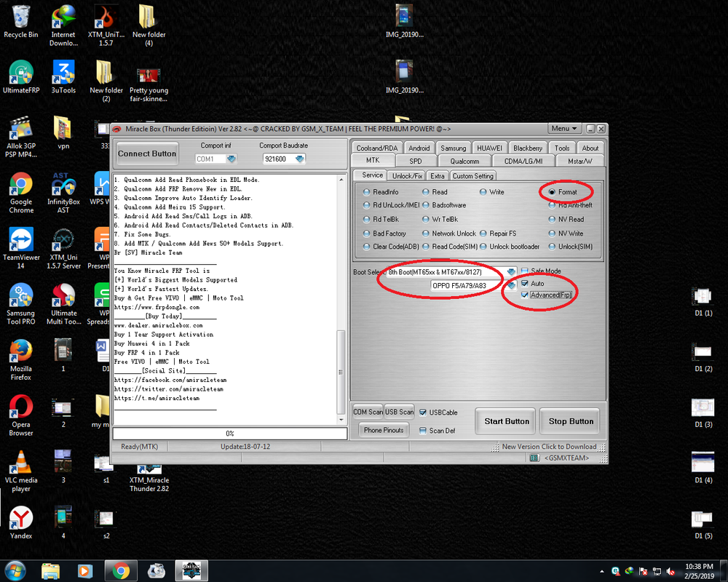Expand the Comport Baudrate dropdown
Image resolution: width=728 pixels, height=582 pixels.
coord(299,159)
